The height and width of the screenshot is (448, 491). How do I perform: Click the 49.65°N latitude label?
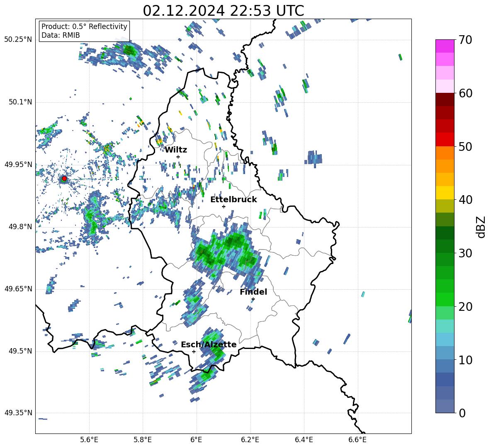[x=18, y=289]
